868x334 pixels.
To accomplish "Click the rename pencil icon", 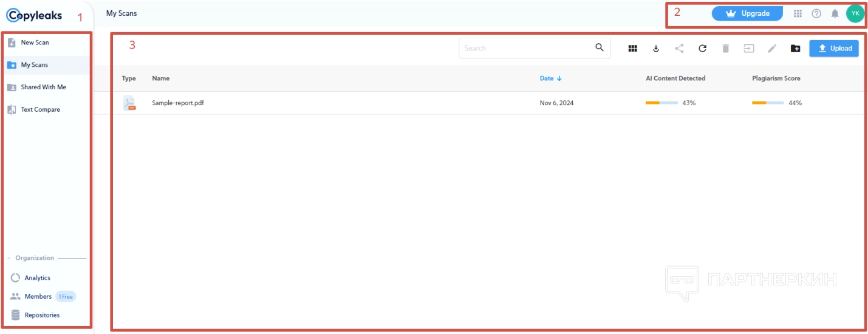I will [x=772, y=49].
